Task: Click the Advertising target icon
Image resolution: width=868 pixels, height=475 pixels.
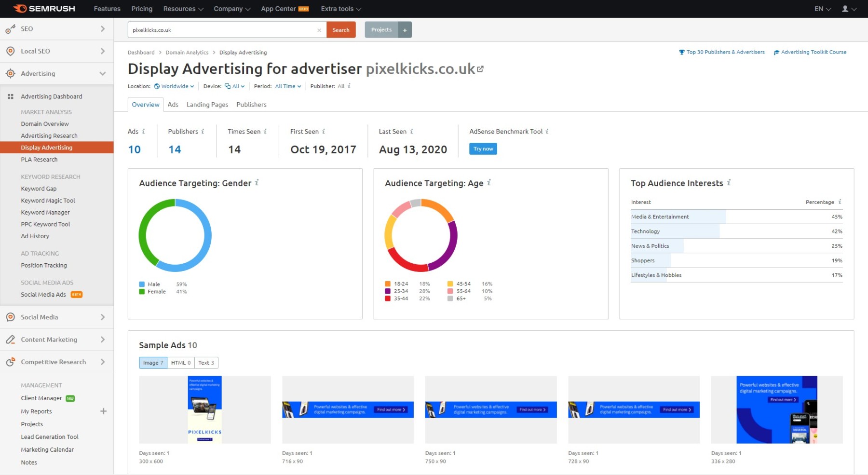Action: 10,73
